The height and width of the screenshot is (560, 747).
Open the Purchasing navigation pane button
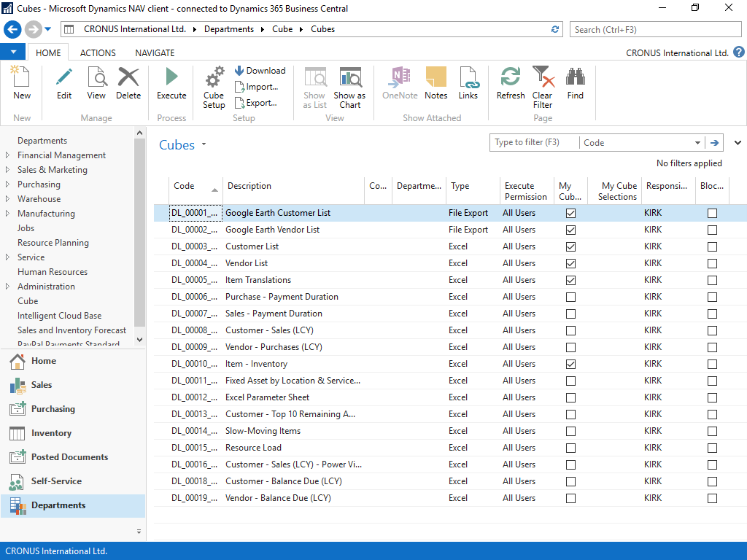[x=72, y=409]
